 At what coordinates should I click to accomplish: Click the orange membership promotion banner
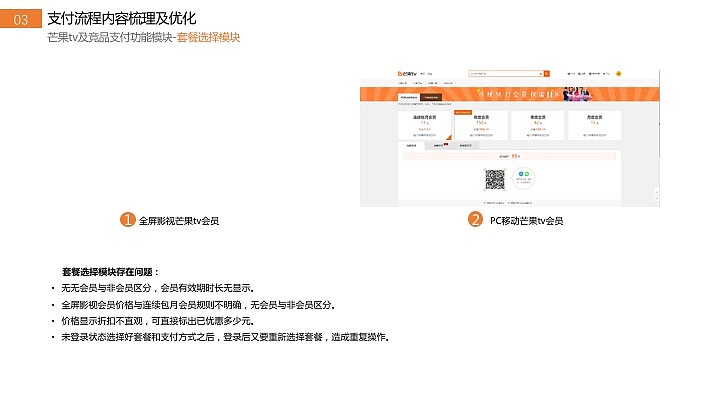(x=510, y=94)
